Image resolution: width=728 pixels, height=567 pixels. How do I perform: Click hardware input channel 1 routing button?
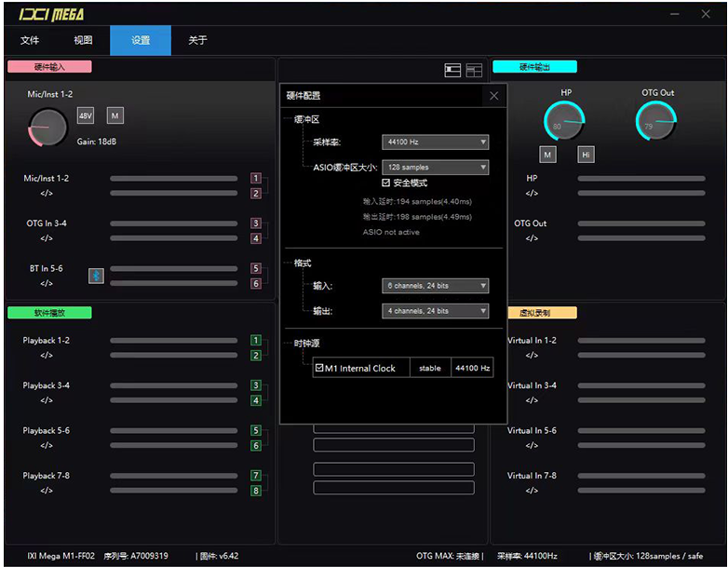click(x=256, y=178)
